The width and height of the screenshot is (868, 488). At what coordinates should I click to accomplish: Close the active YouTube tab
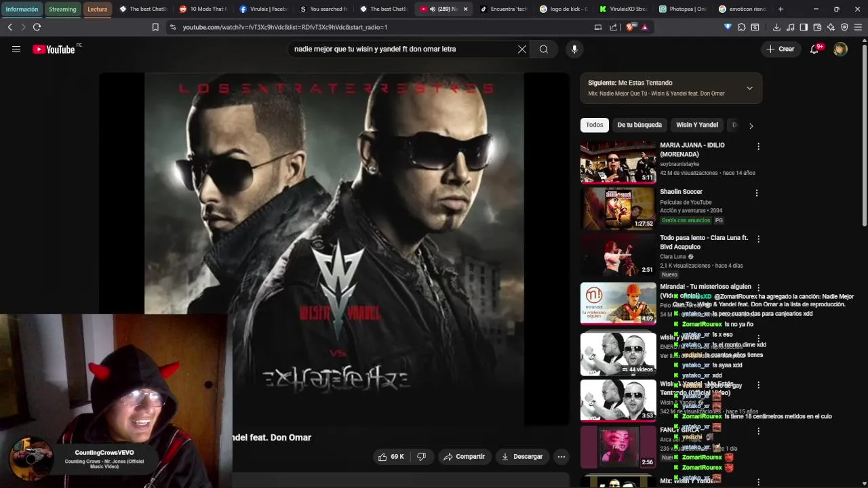(465, 9)
